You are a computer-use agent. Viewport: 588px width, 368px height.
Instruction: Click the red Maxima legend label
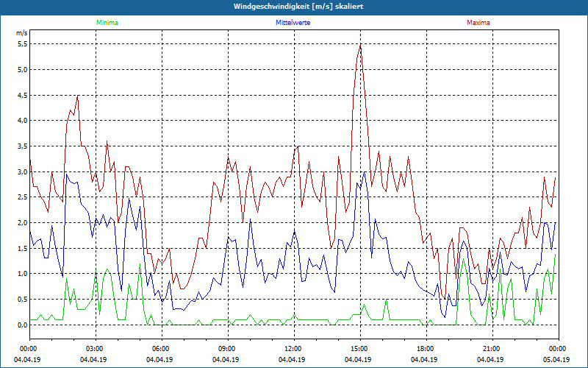tap(478, 23)
